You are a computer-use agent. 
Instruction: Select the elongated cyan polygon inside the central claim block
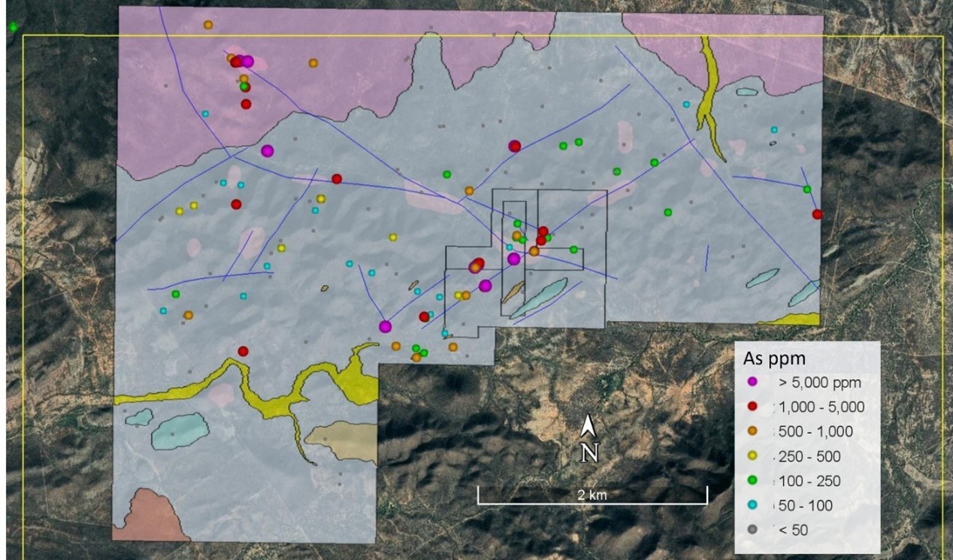click(x=540, y=298)
